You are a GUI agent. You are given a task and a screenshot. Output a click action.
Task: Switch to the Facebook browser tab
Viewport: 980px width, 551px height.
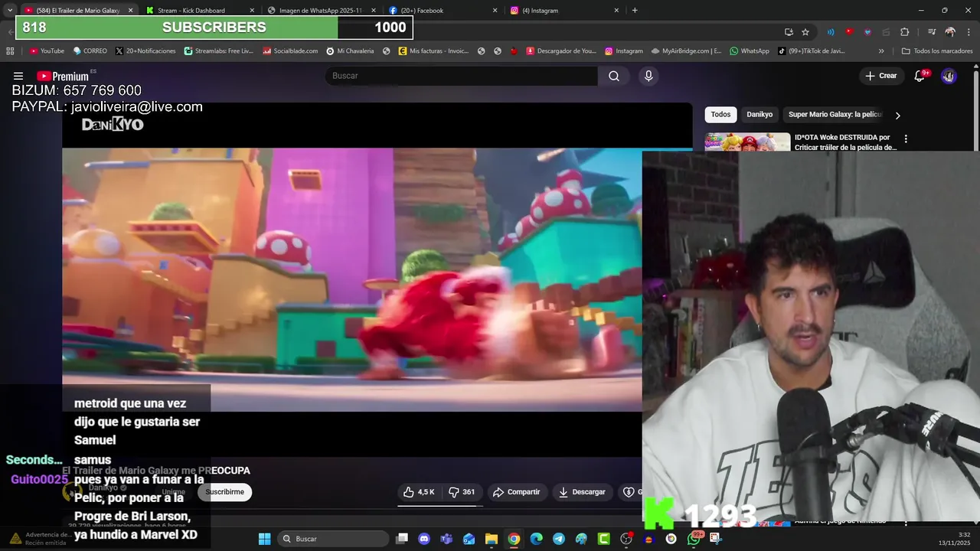pos(440,11)
